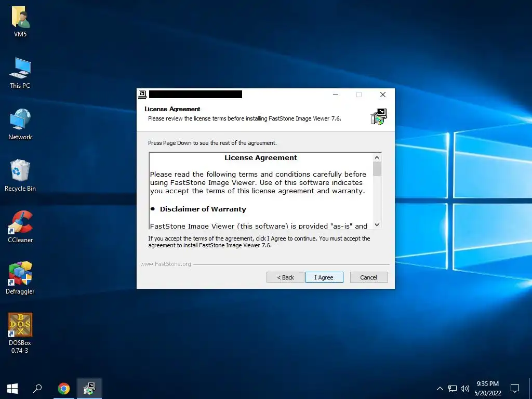The image size is (532, 399).
Task: Go back with the < Back button
Action: tap(285, 277)
